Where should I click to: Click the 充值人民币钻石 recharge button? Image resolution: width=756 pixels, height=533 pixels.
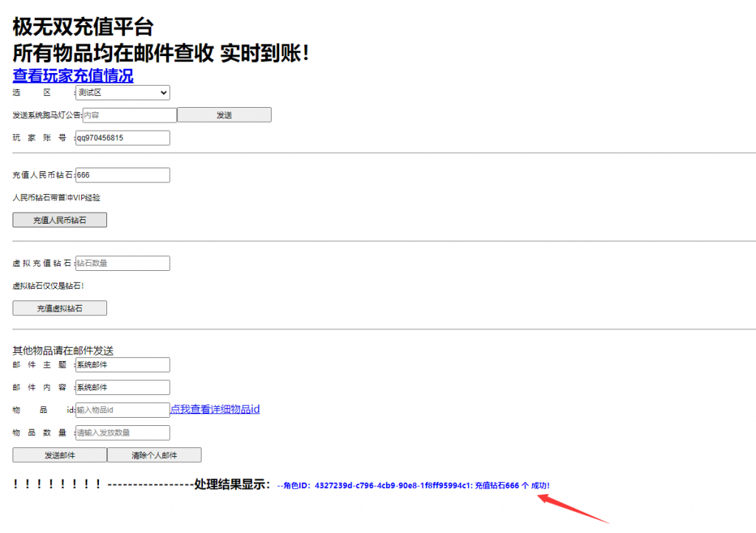click(x=59, y=219)
